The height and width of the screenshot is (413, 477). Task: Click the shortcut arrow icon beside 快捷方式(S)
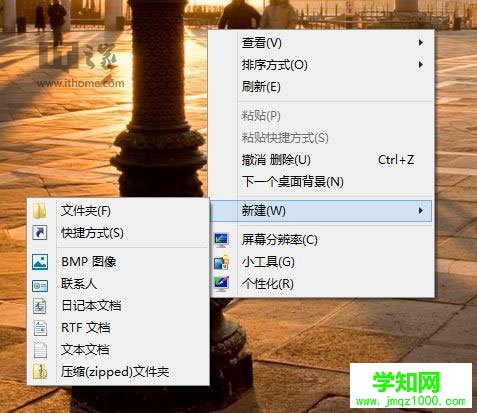pyautogui.click(x=40, y=233)
